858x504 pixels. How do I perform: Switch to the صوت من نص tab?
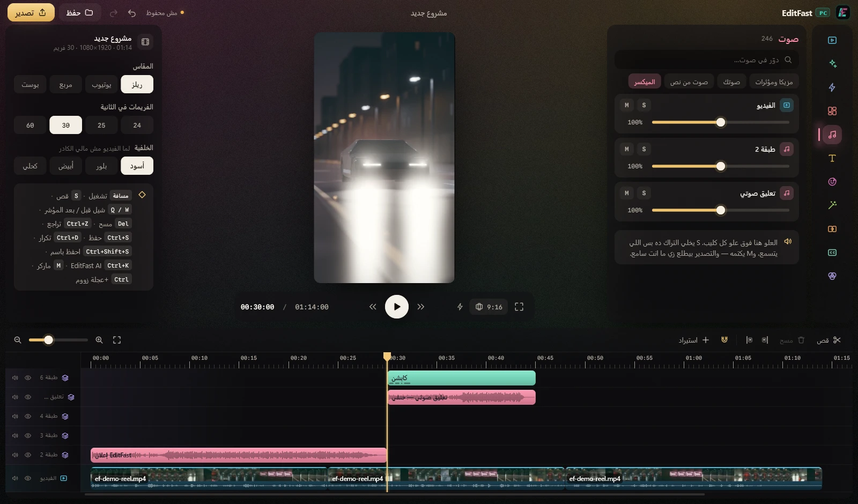tap(689, 81)
